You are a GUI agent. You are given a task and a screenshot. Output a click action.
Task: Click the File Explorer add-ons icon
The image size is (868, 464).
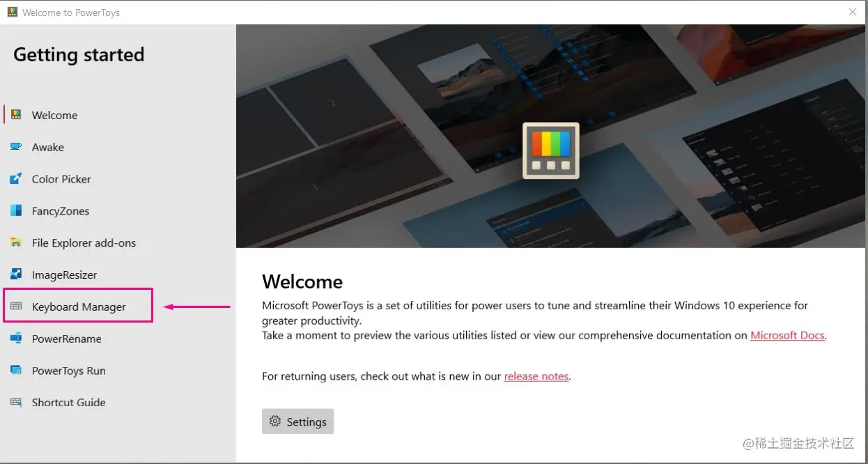tap(16, 242)
